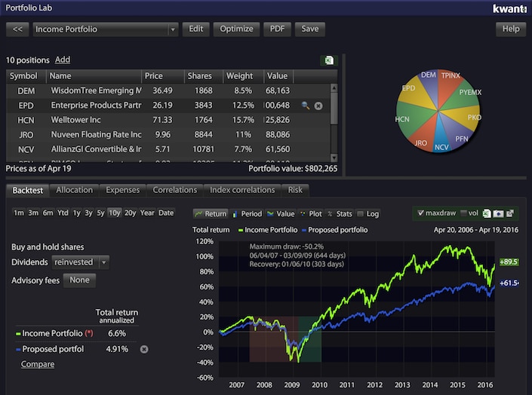Select the Plot chart view
This screenshot has height=395, width=532.
coord(311,214)
